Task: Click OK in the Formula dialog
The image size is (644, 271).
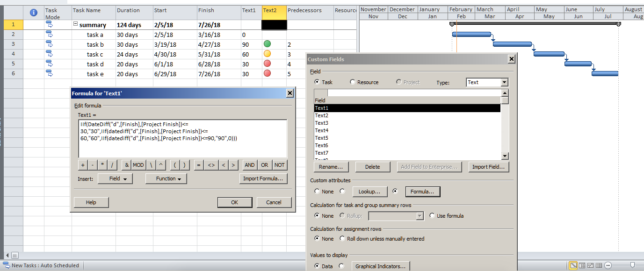Action: tap(235, 202)
